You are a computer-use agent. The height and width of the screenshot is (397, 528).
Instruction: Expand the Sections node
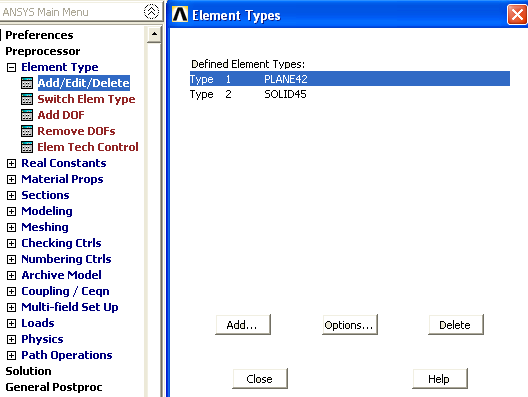pyautogui.click(x=11, y=195)
